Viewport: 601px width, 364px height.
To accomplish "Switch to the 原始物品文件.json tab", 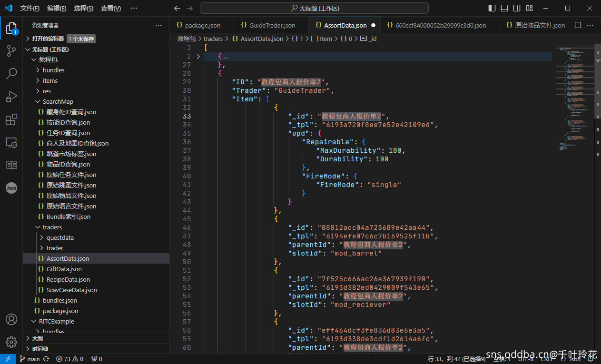I will point(535,25).
